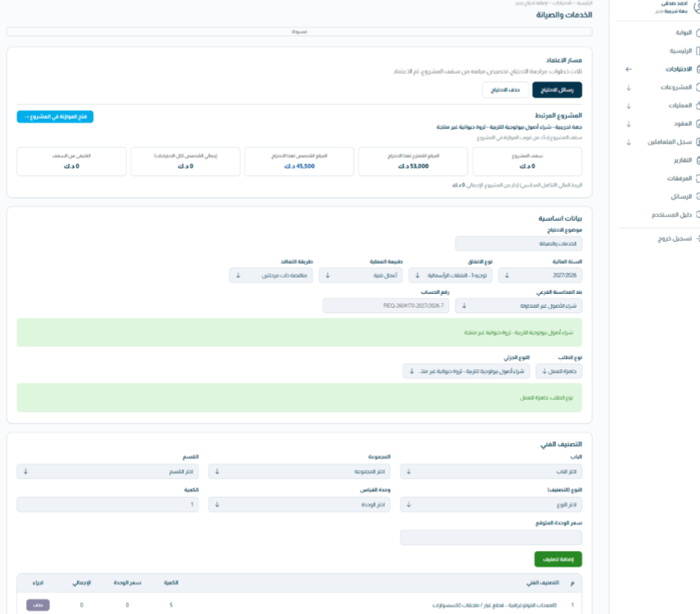Viewport: 700px width, 614px height.
Task: Open the السنة المالية dropdown
Action: tap(540, 276)
